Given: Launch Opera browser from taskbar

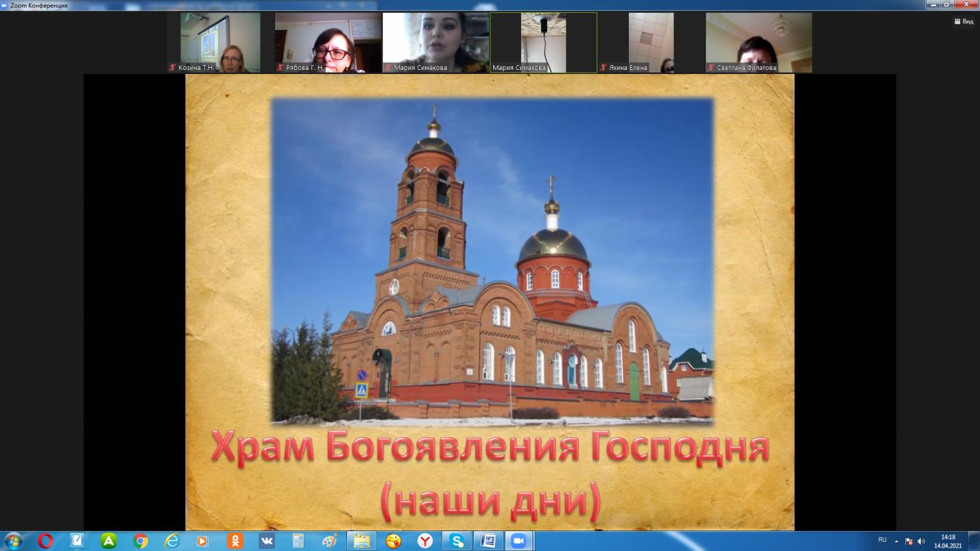Looking at the screenshot, I should coord(45,541).
